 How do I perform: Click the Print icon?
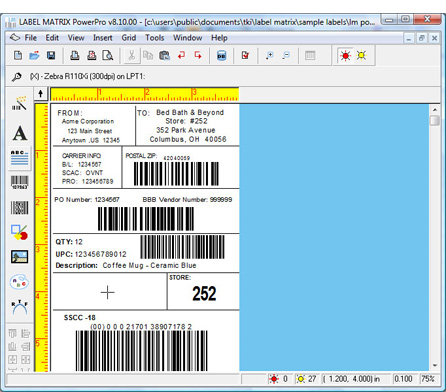(75, 55)
